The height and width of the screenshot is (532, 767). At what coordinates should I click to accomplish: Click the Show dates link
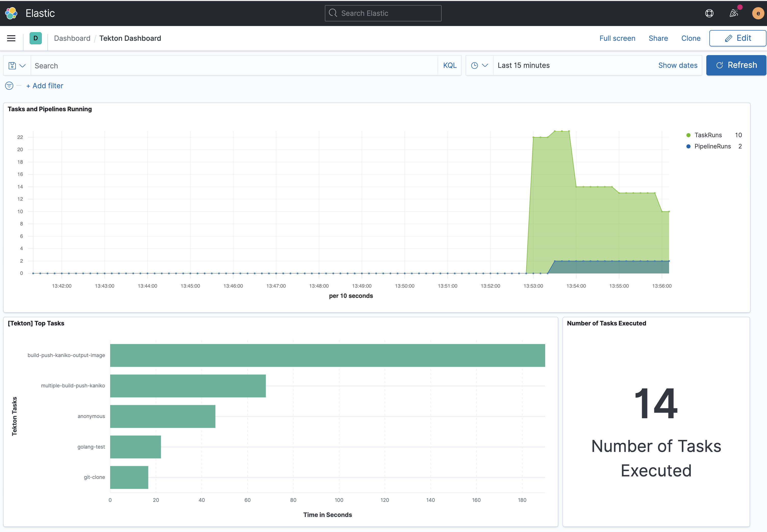click(678, 65)
